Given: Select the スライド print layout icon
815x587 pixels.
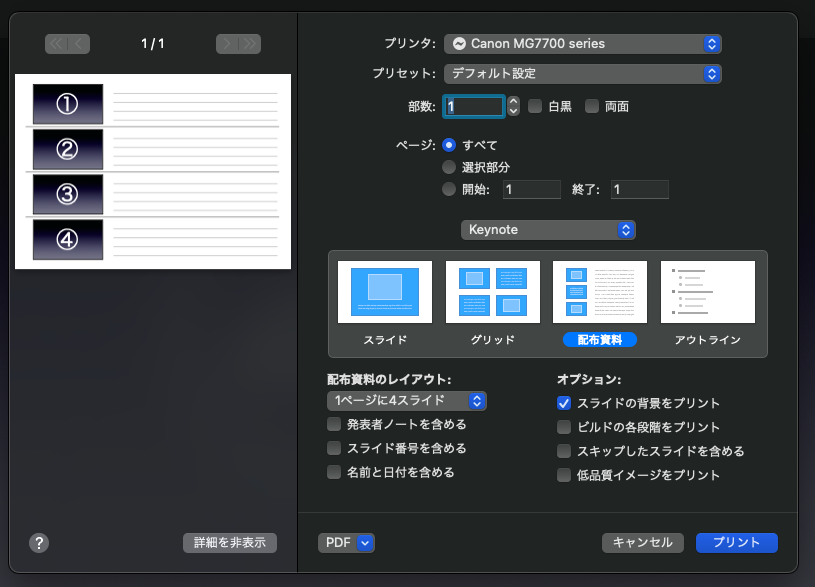Looking at the screenshot, I should 385,292.
